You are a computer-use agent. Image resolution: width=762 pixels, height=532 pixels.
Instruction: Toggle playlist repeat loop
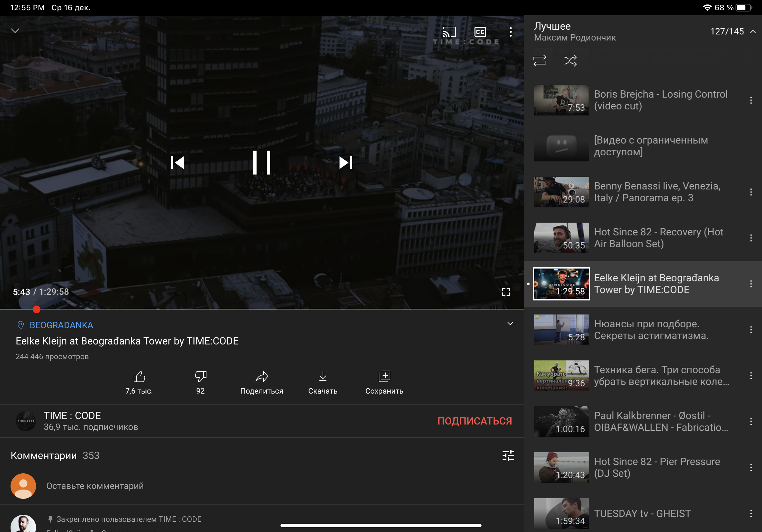pyautogui.click(x=540, y=61)
